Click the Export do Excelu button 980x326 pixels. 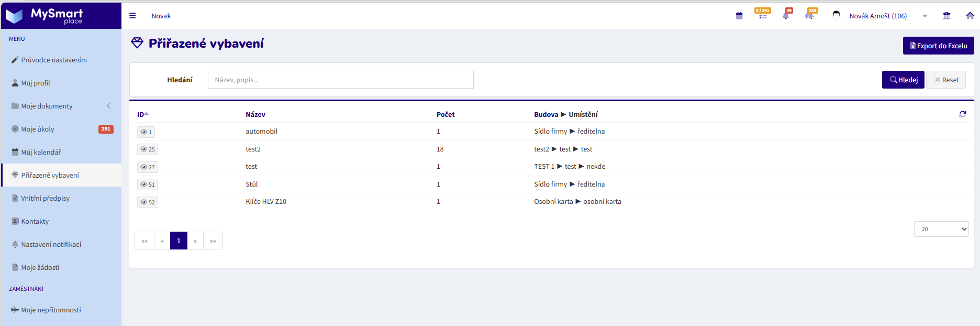coord(939,46)
